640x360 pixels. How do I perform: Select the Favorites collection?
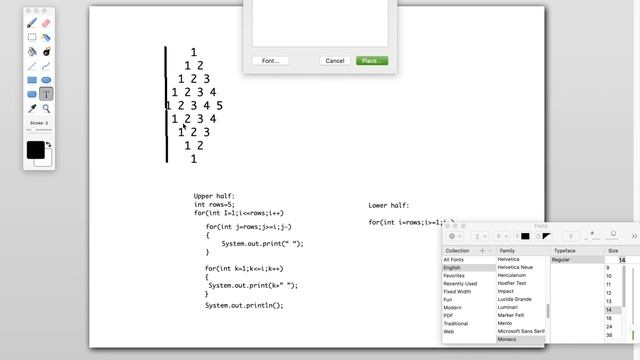[469, 276]
